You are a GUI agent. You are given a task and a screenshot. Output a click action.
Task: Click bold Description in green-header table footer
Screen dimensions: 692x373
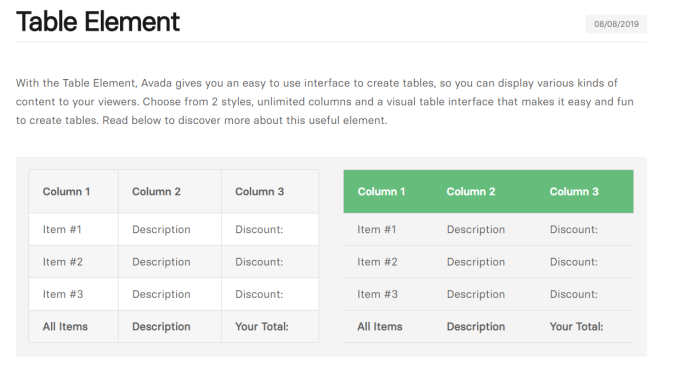[476, 327]
